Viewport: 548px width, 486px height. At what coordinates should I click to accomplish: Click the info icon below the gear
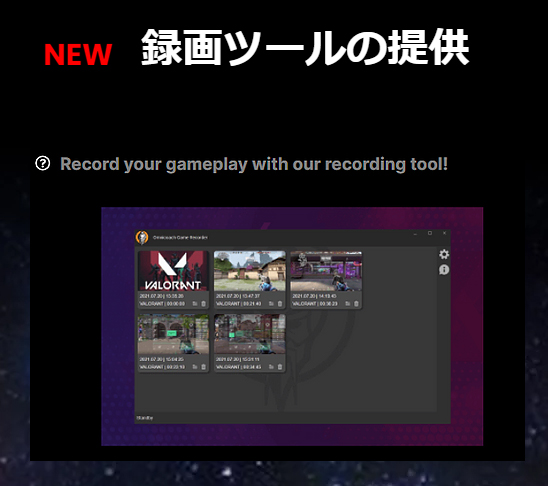click(x=444, y=270)
